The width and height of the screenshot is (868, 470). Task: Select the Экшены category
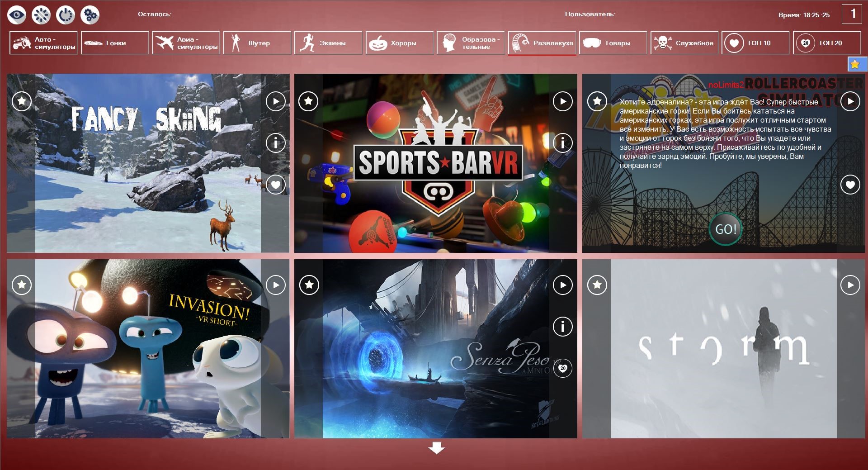(328, 43)
